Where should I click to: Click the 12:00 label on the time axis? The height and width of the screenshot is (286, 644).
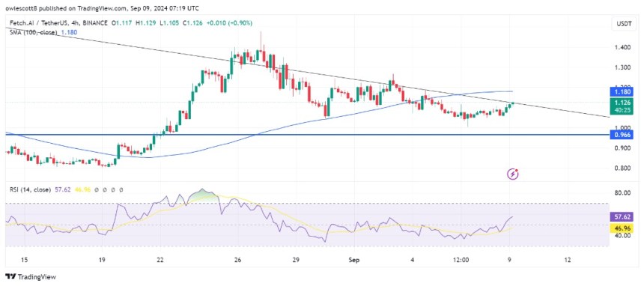[x=461, y=260]
